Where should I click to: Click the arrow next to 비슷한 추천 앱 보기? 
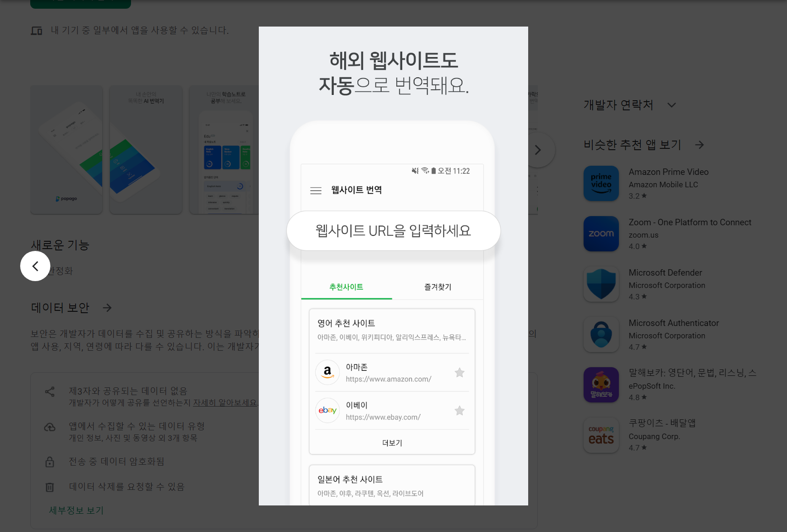699,145
